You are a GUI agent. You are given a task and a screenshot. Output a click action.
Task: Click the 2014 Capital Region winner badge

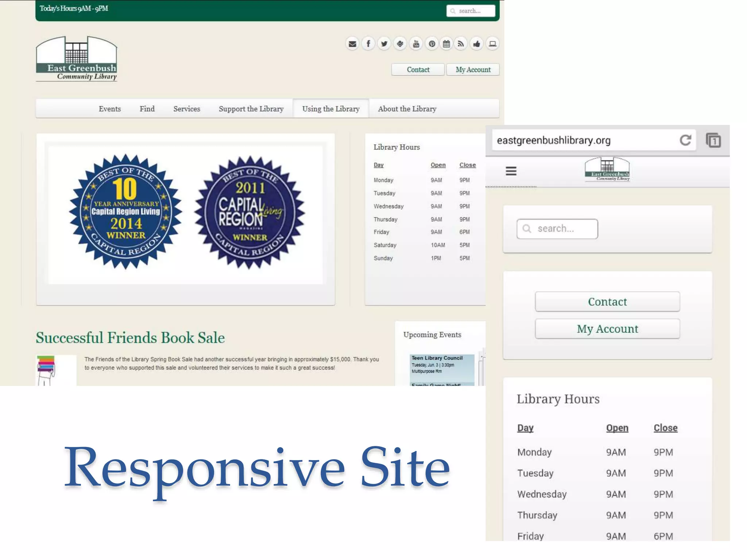(x=125, y=212)
